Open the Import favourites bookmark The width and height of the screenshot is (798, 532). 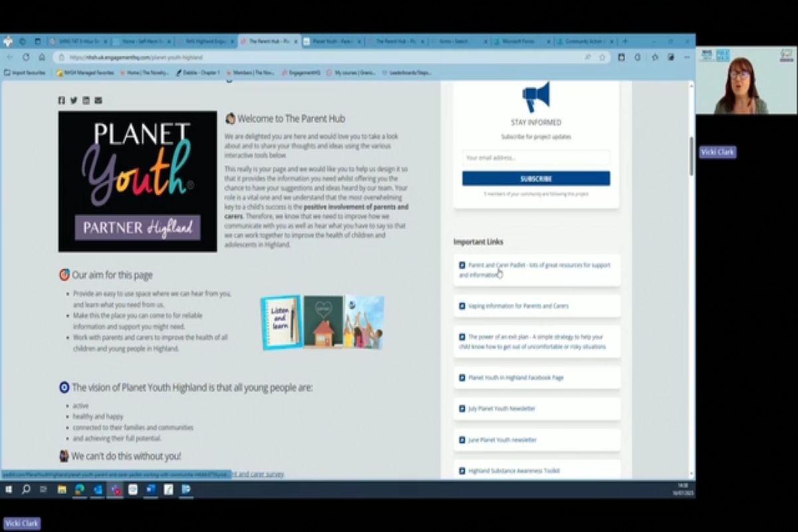pos(25,72)
